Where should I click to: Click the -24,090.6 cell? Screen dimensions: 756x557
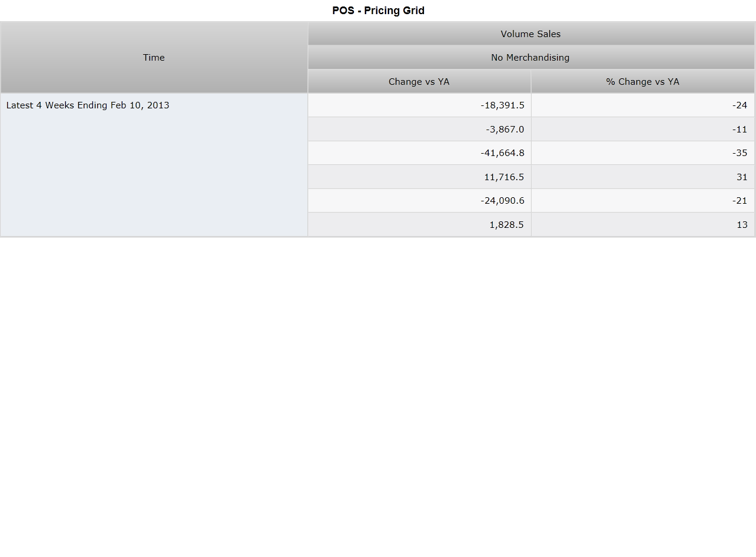[x=419, y=201]
